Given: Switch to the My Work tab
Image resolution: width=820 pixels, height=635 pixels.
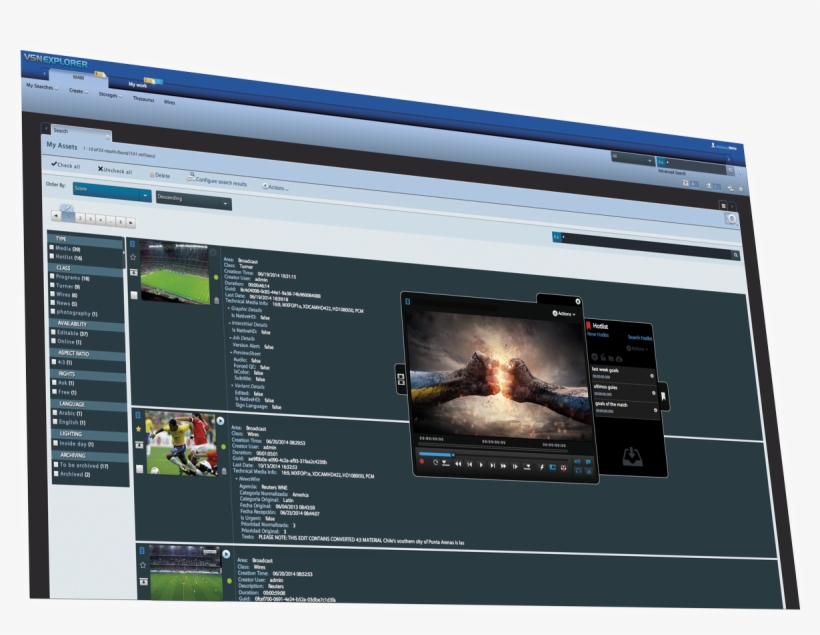Looking at the screenshot, I should click(139, 85).
